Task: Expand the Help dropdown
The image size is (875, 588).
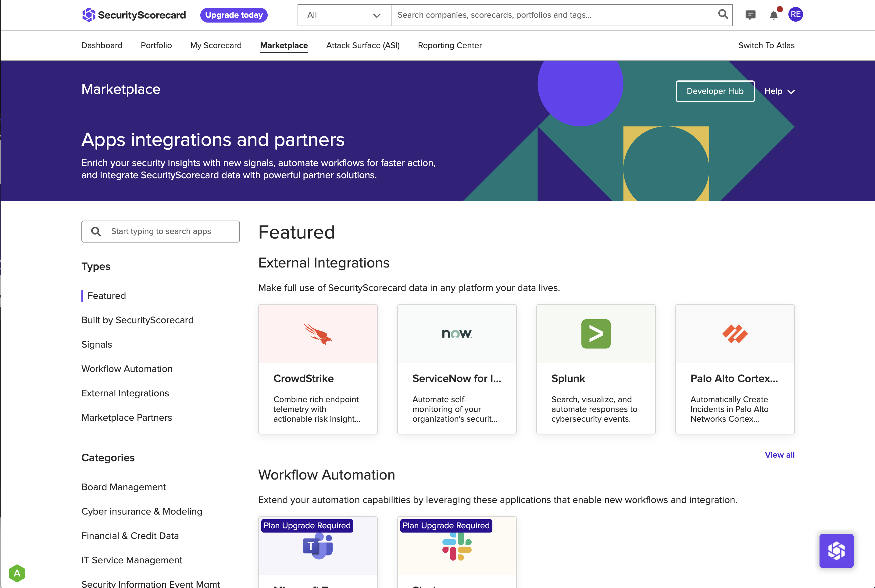Action: [x=779, y=91]
